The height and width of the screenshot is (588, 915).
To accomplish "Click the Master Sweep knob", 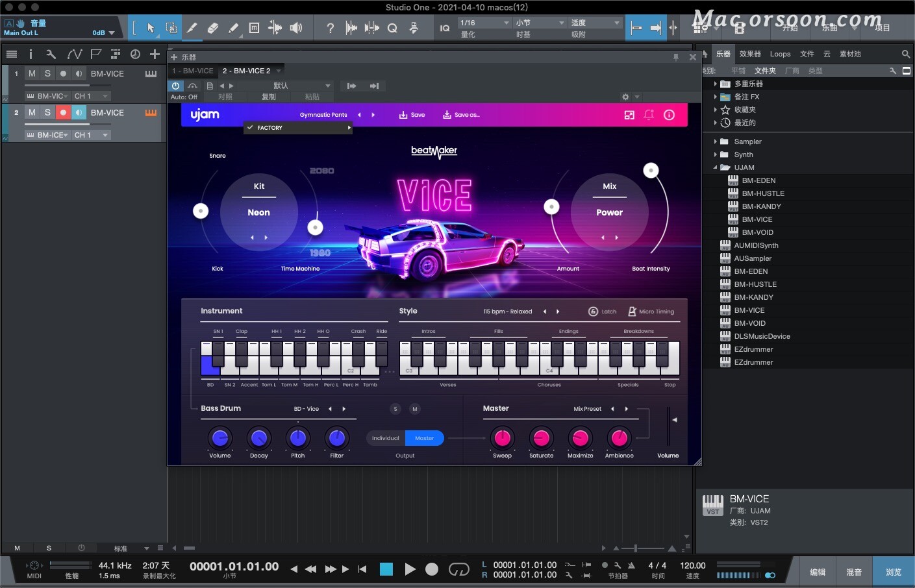I will [503, 438].
